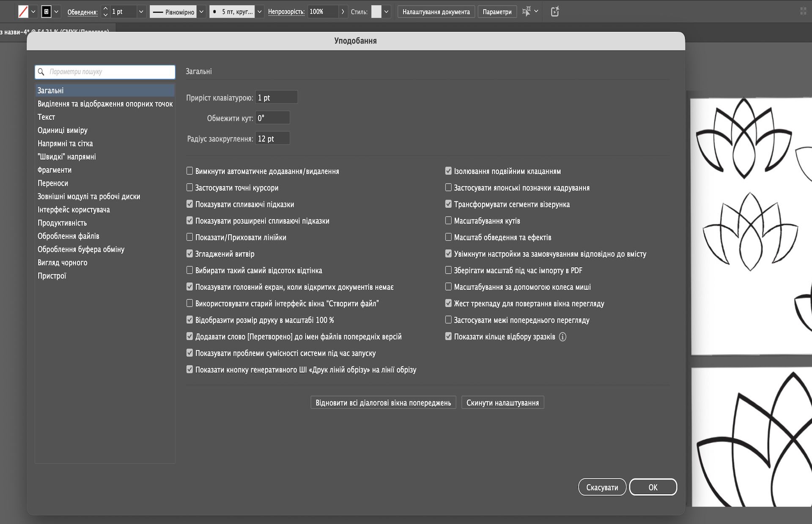Click the panel grid icon at top right
Image resolution: width=812 pixels, height=524 pixels.
point(803,11)
